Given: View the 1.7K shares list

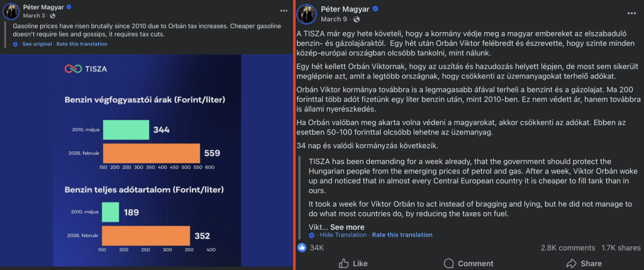Looking at the screenshot, I should [x=619, y=247].
